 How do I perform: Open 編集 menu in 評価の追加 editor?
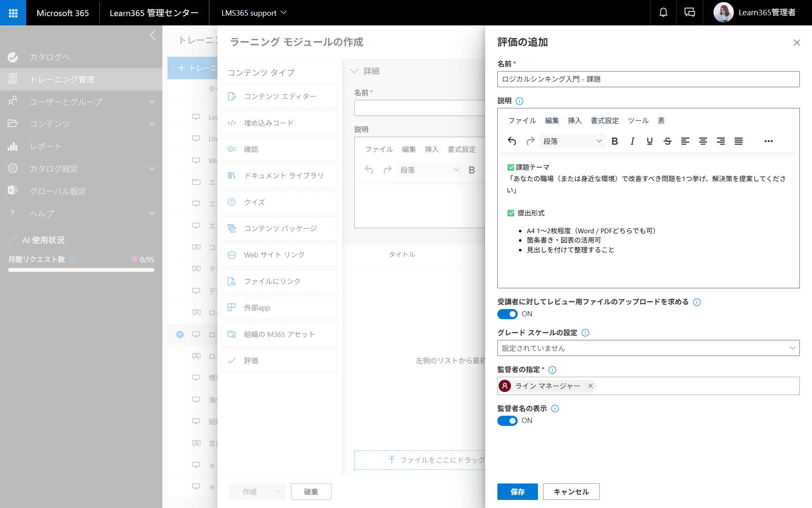[551, 121]
